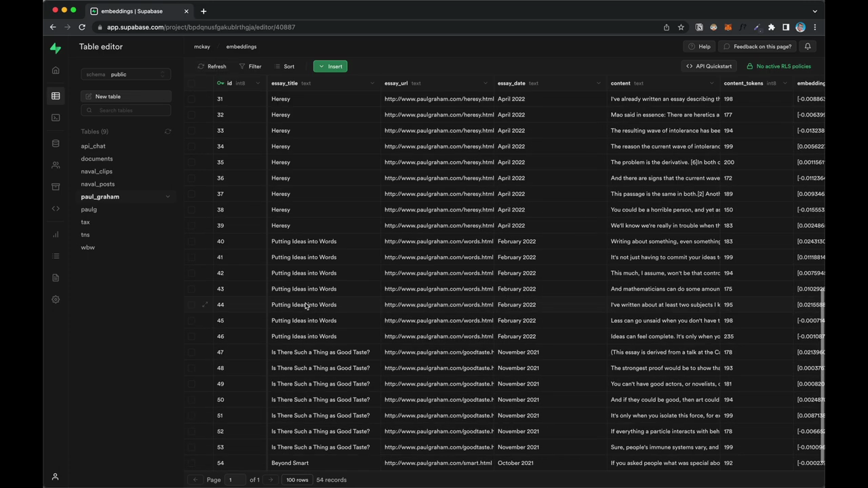Click the browser address bar URL
The image size is (868, 488).
tap(201, 27)
